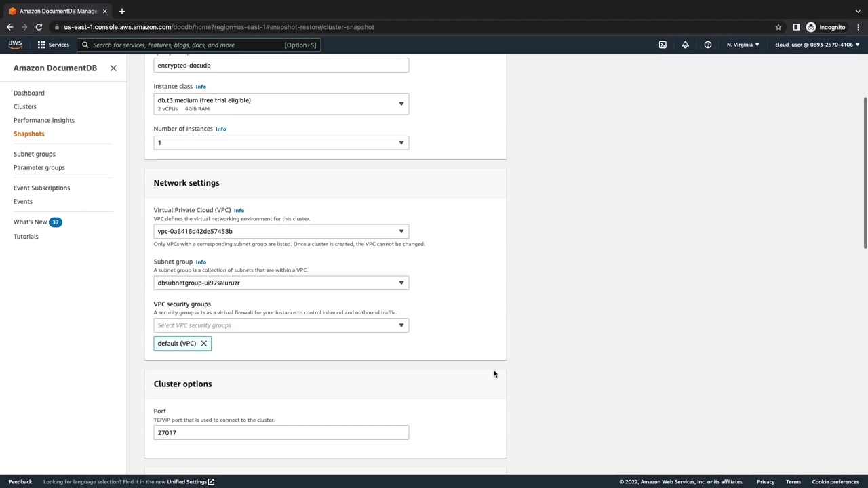Reload the page with the refresh icon

click(x=39, y=27)
